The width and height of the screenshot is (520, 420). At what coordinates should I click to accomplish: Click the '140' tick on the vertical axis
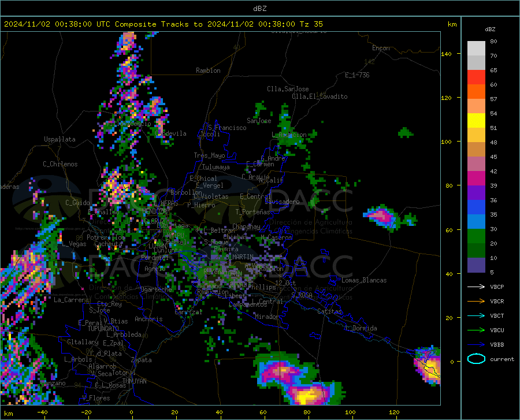coord(446,54)
